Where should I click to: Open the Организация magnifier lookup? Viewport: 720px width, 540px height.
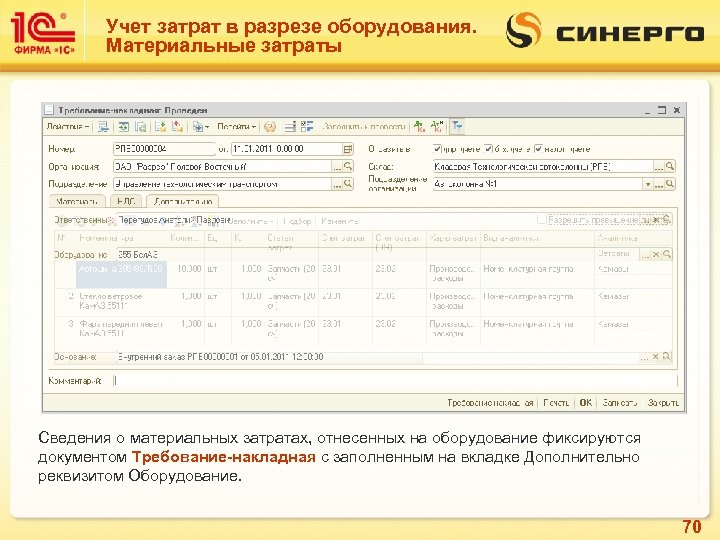(348, 167)
